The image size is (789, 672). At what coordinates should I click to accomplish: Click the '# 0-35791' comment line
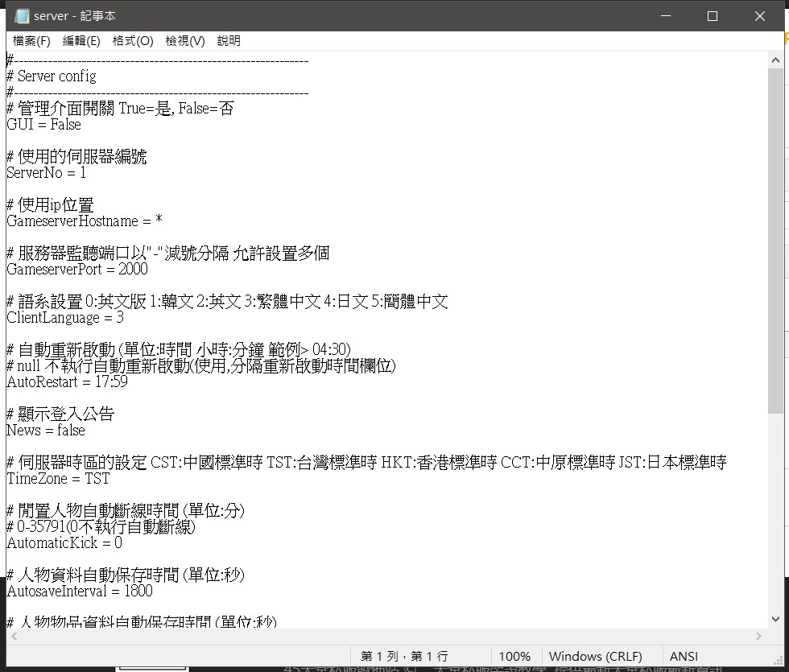[x=101, y=526]
